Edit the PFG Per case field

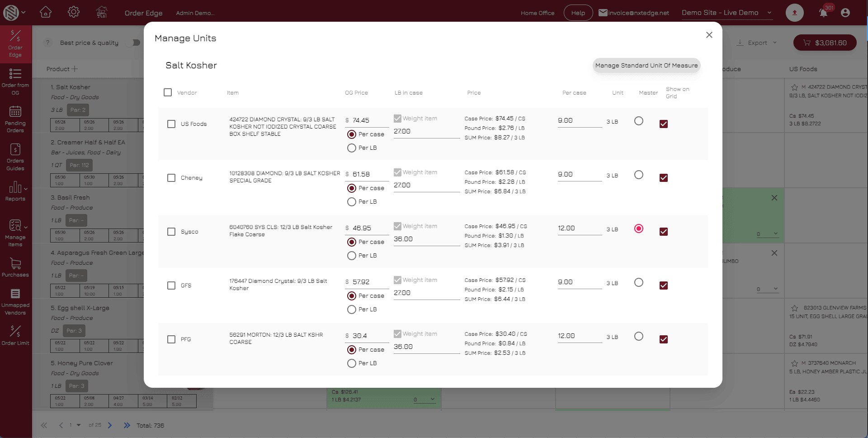point(580,336)
